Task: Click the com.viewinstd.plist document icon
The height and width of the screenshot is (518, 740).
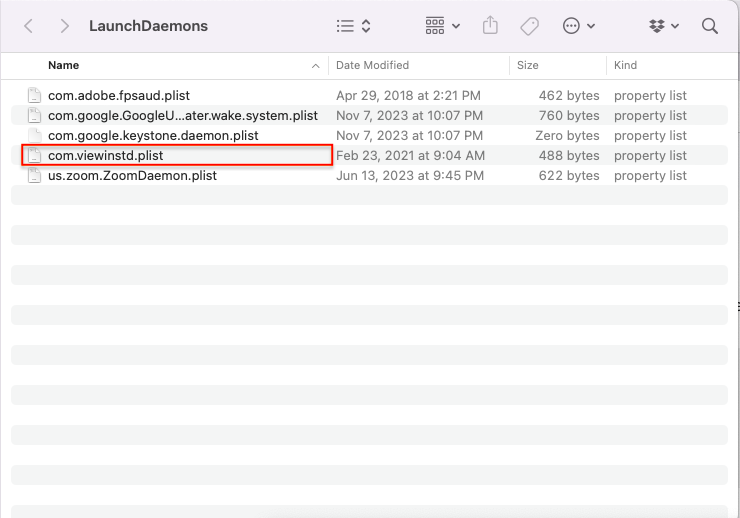Action: (34, 155)
